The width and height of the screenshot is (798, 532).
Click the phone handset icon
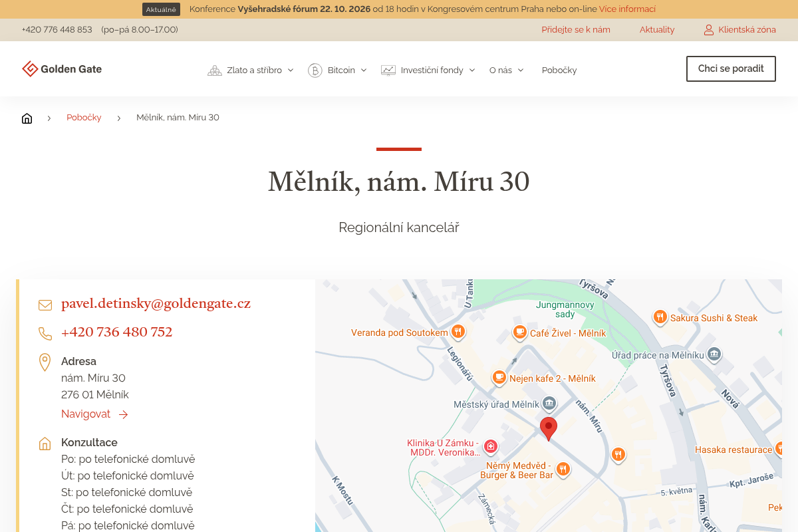click(45, 333)
